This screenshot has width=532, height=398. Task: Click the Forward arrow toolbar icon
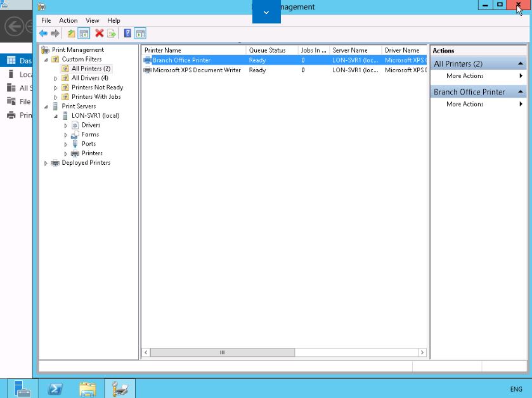[55, 33]
